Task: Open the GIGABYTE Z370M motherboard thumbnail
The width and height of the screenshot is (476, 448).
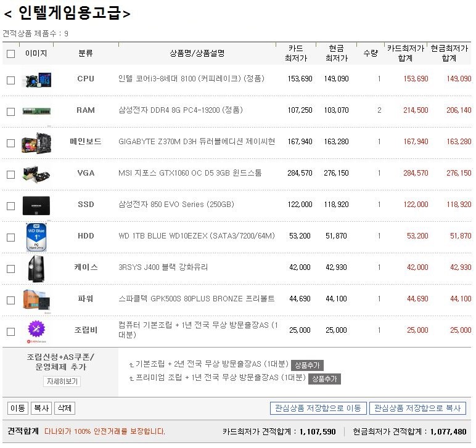Action: tap(36, 143)
